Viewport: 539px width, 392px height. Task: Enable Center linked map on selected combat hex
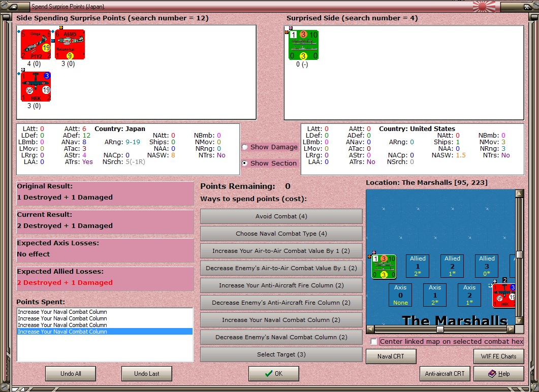374,342
